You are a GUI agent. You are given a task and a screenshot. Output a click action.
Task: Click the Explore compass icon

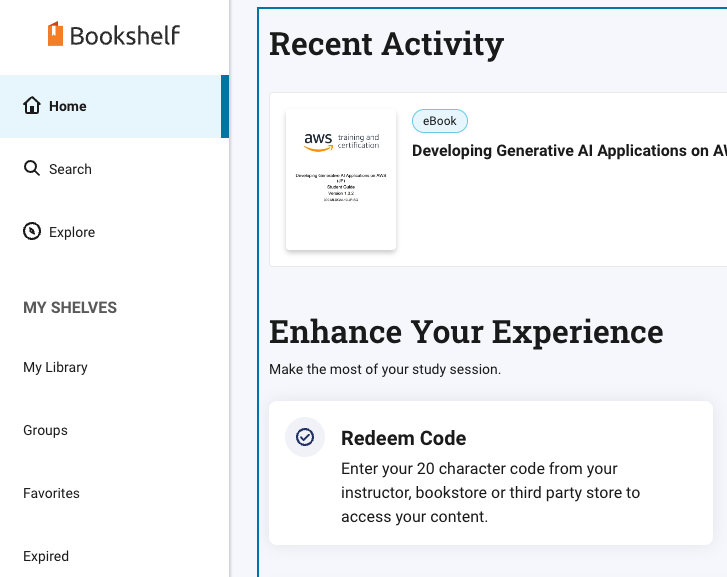32,232
